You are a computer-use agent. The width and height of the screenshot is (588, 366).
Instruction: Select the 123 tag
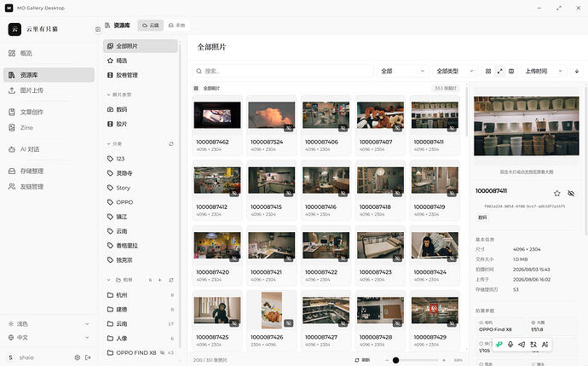(x=141, y=159)
